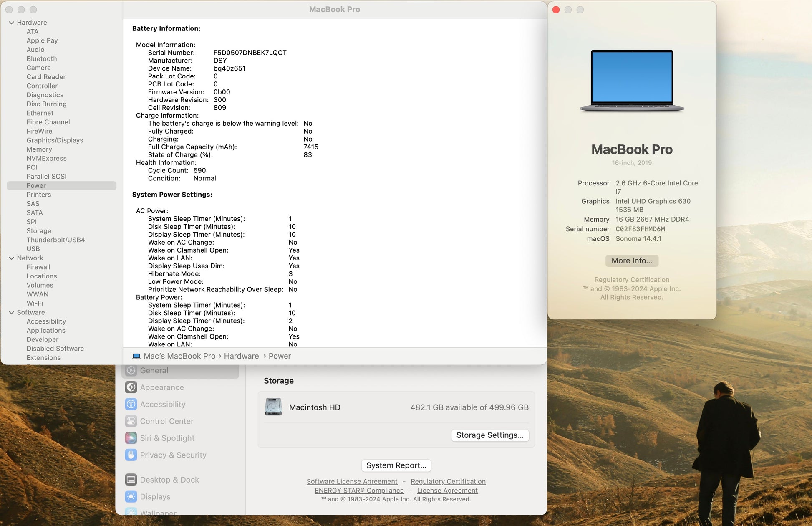This screenshot has width=812, height=526.
Task: Open the Displays sun icon
Action: click(x=131, y=496)
